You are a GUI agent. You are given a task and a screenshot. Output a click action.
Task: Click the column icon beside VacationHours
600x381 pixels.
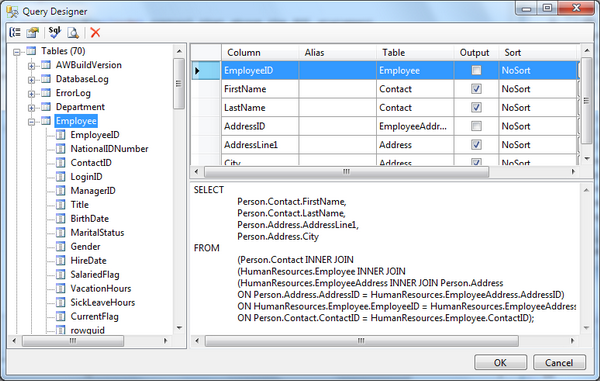(60, 288)
